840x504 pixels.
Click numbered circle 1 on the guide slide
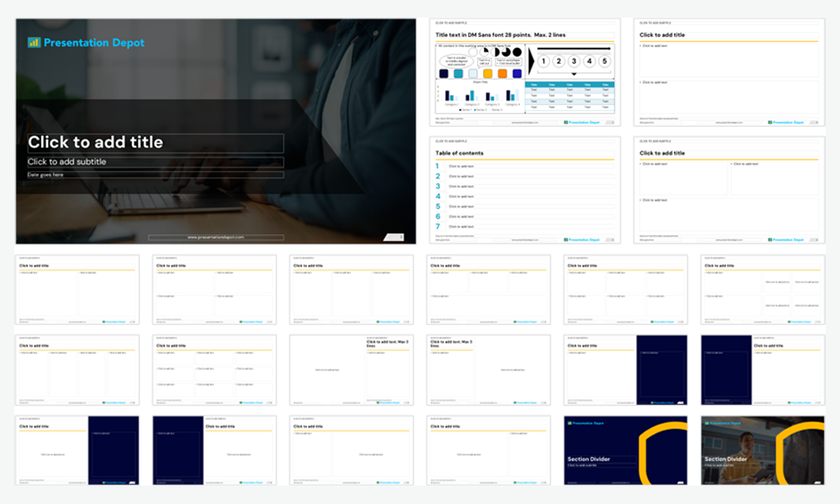[x=543, y=61]
